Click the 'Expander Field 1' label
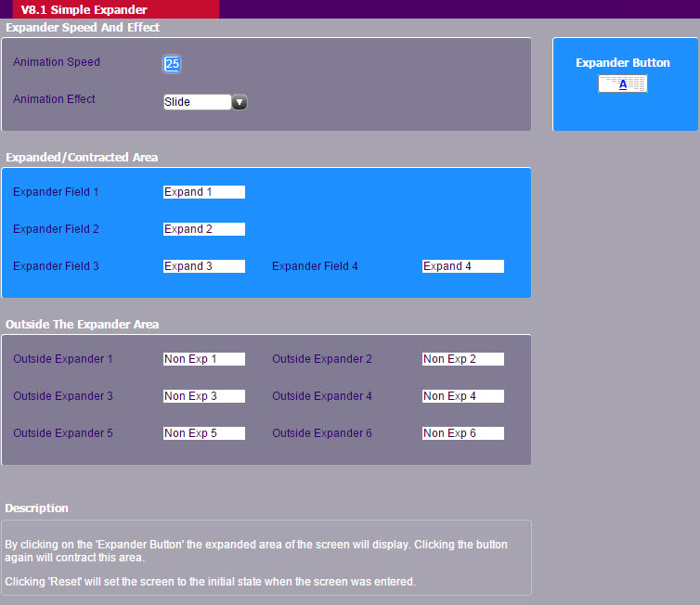 [56, 192]
